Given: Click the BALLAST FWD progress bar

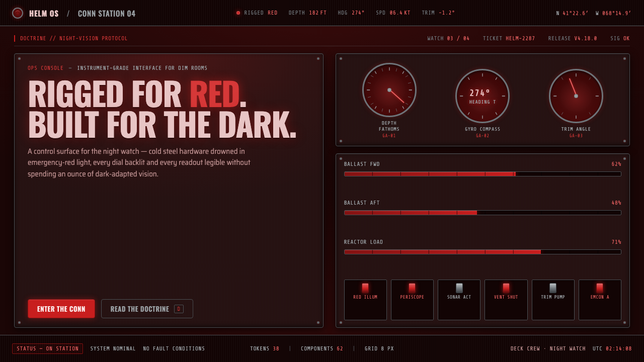Looking at the screenshot, I should (x=482, y=174).
